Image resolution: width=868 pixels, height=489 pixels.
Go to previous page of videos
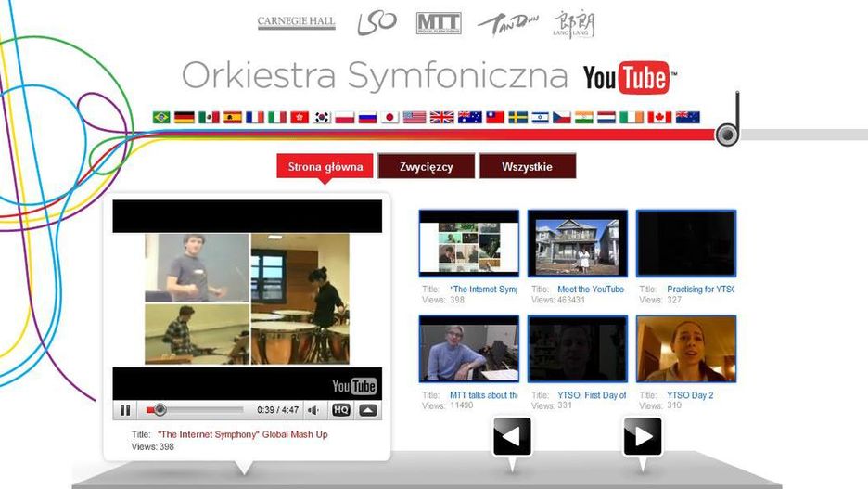pyautogui.click(x=512, y=436)
